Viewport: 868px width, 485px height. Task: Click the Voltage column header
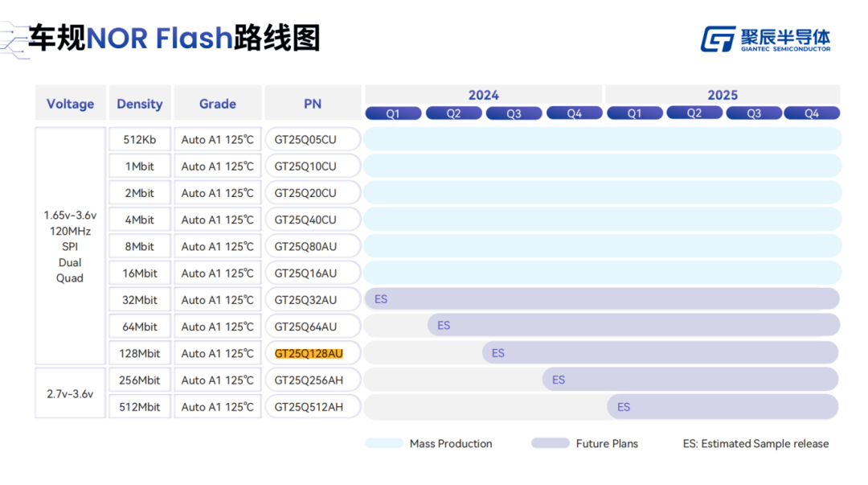(x=71, y=104)
